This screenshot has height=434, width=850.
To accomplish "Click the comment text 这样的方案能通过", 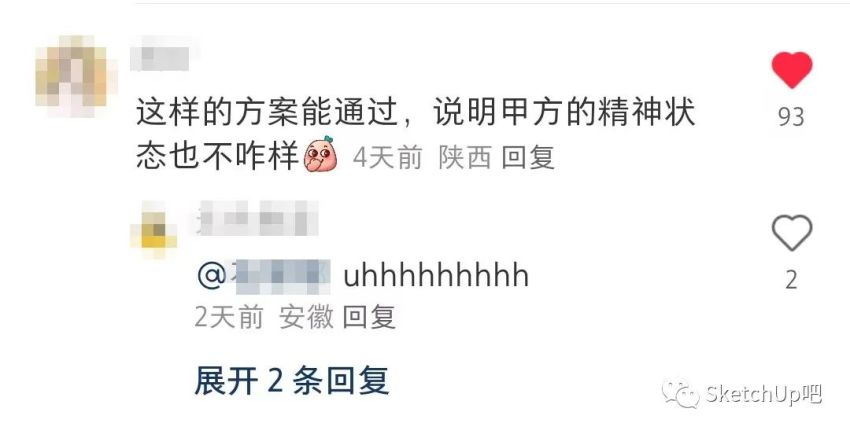I will tap(267, 113).
